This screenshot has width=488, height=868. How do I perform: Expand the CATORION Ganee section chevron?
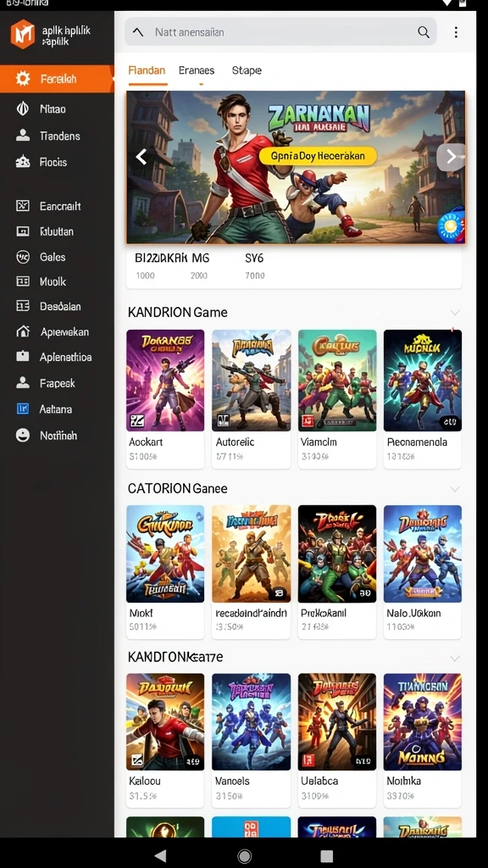pos(455,489)
